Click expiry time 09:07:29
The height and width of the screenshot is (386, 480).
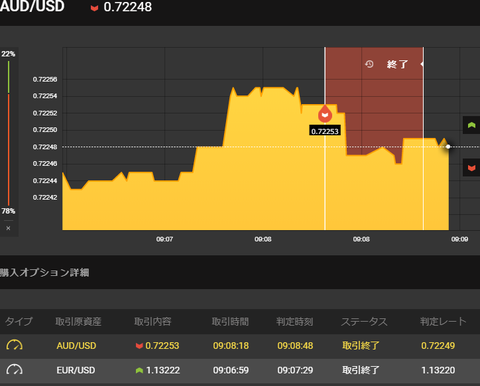tap(295, 370)
